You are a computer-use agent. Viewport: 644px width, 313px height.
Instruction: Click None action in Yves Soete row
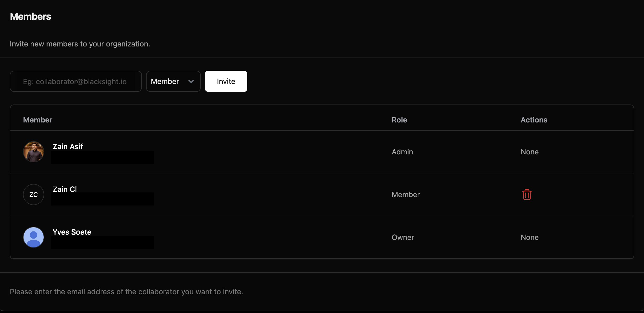tap(530, 237)
